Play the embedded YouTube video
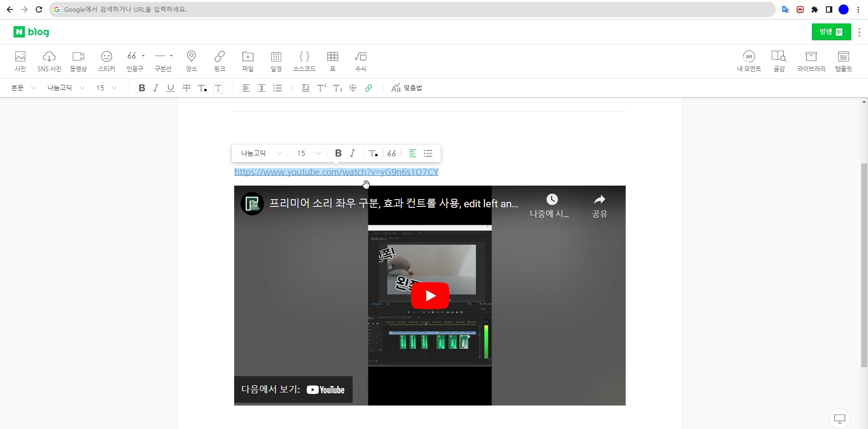This screenshot has width=868, height=429. tap(430, 296)
